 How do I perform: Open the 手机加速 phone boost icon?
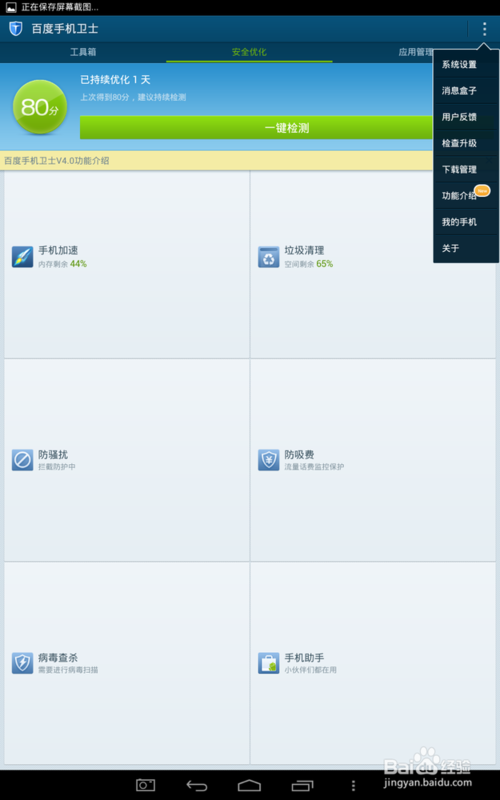(22, 257)
